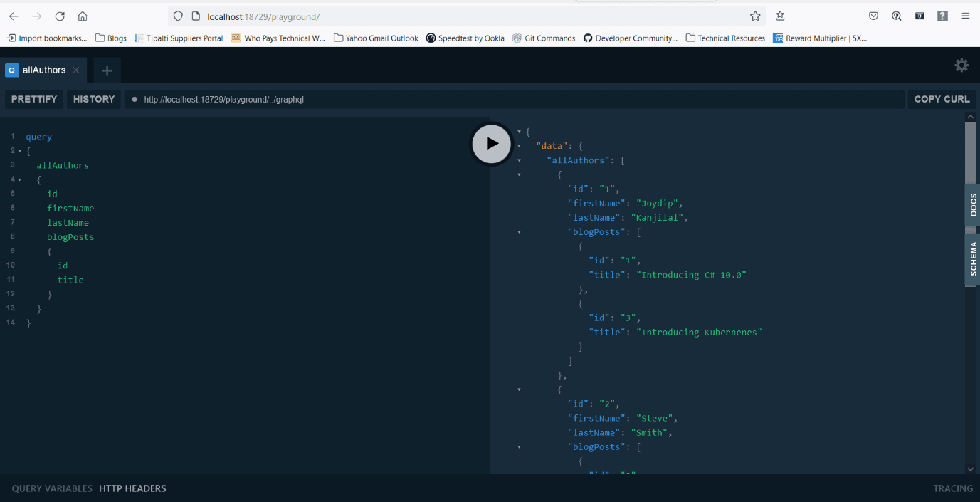Click the "Kanjilal" lastName value
Screen dimensions: 980x502
pos(659,218)
